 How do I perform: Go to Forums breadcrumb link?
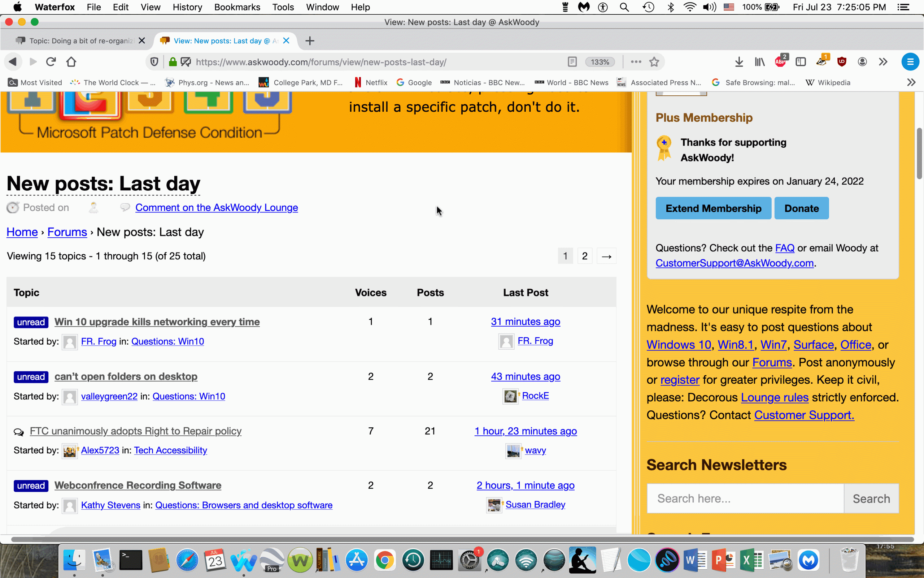coord(67,232)
